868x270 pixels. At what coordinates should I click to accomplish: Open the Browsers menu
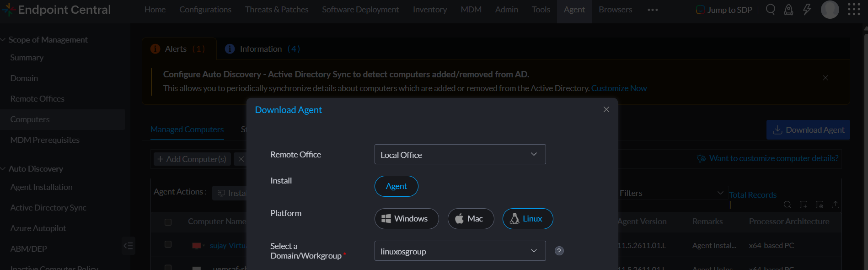(x=616, y=10)
